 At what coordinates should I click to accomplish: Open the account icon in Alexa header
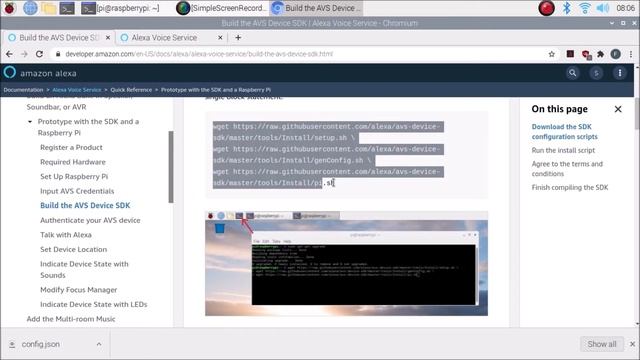click(x=596, y=73)
